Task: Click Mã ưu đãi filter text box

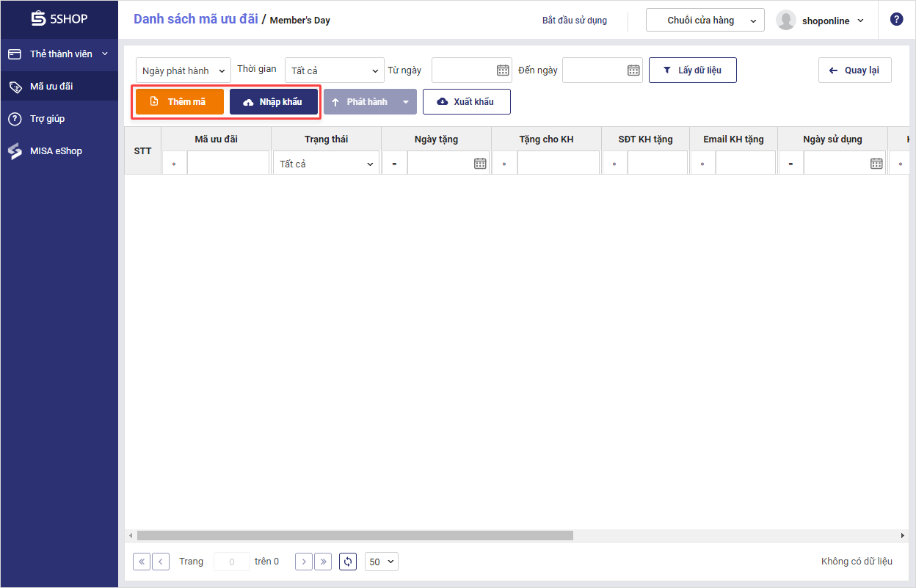Action: coord(228,164)
